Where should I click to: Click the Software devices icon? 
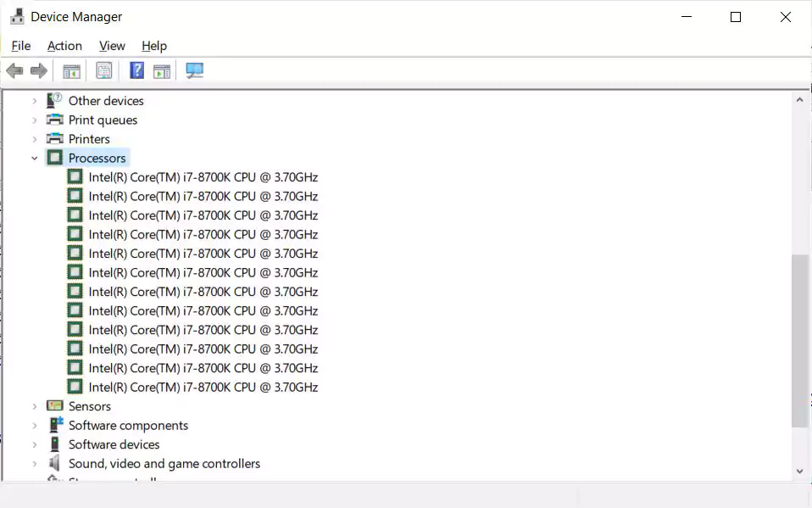54,444
